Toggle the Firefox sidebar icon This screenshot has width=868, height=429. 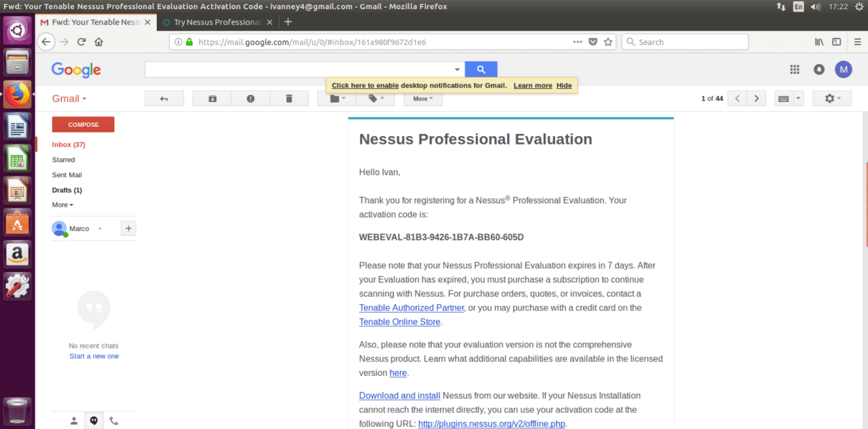coord(837,42)
